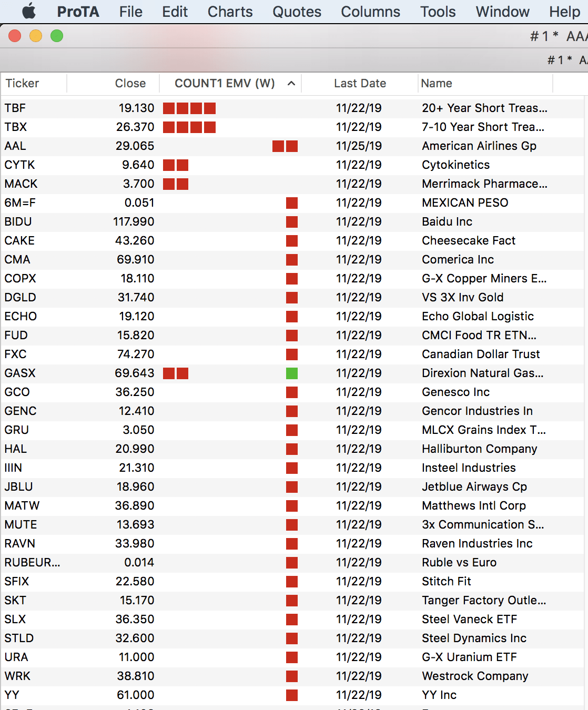This screenshot has height=710, width=588.
Task: Select the SKT ticker
Action: (15, 601)
